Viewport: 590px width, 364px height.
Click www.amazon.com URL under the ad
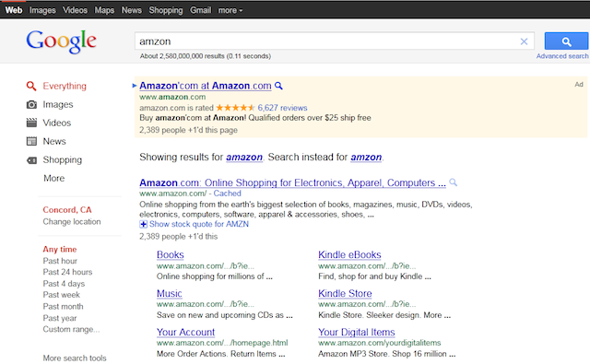(x=172, y=97)
